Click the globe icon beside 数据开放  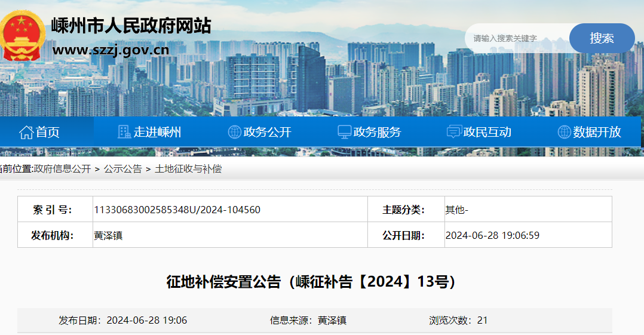point(564,132)
